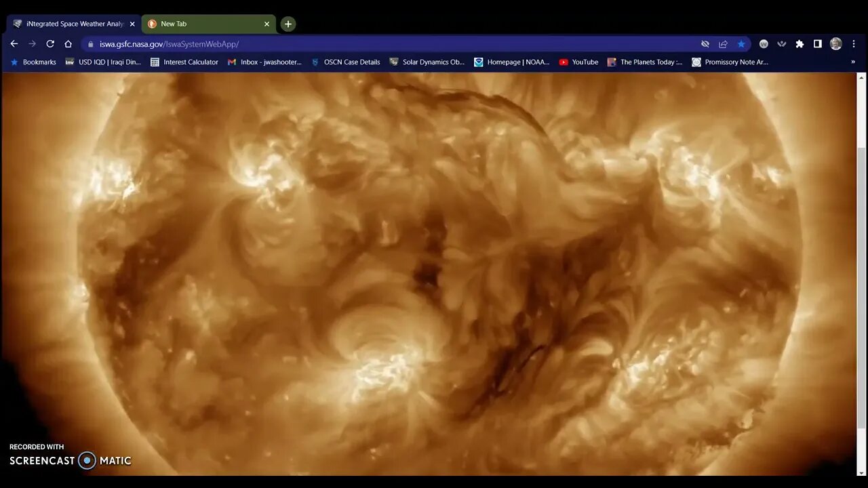Open the user profile avatar

click(x=836, y=44)
